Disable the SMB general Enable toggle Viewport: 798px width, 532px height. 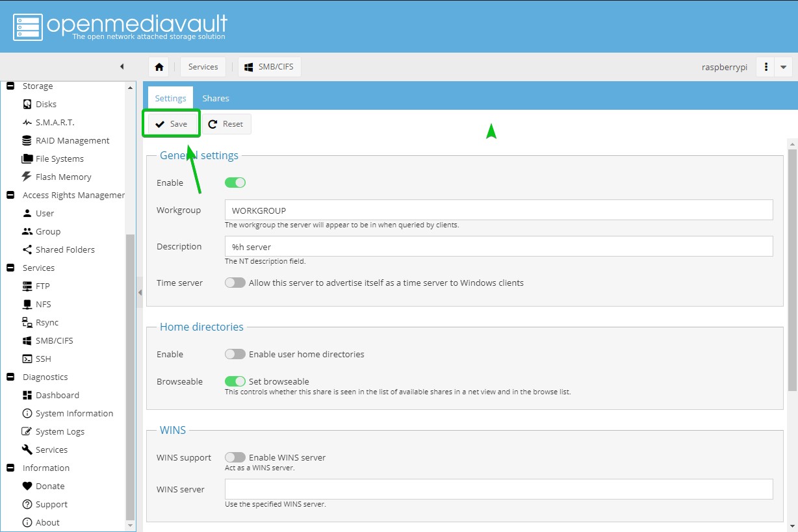[235, 183]
